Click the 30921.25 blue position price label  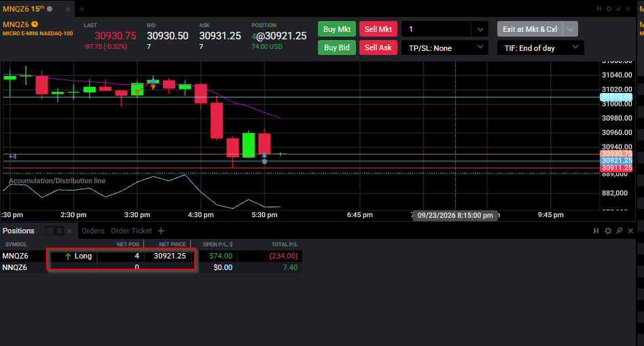616,161
